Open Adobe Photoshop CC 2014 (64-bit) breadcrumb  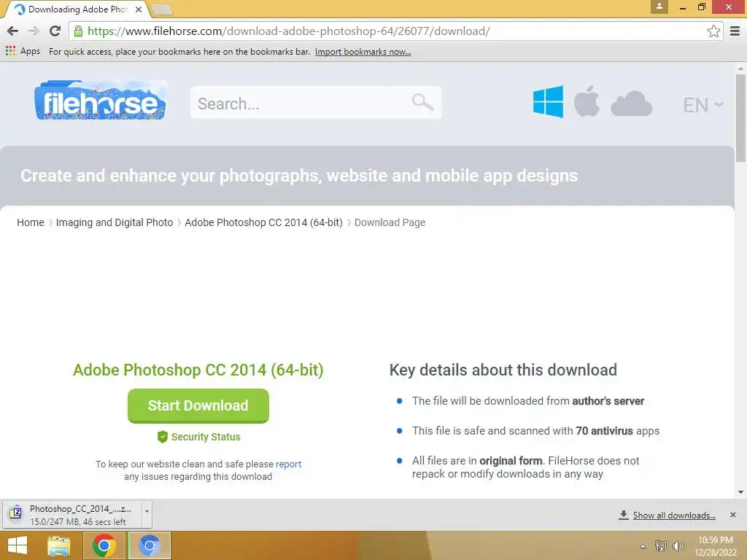(x=263, y=222)
